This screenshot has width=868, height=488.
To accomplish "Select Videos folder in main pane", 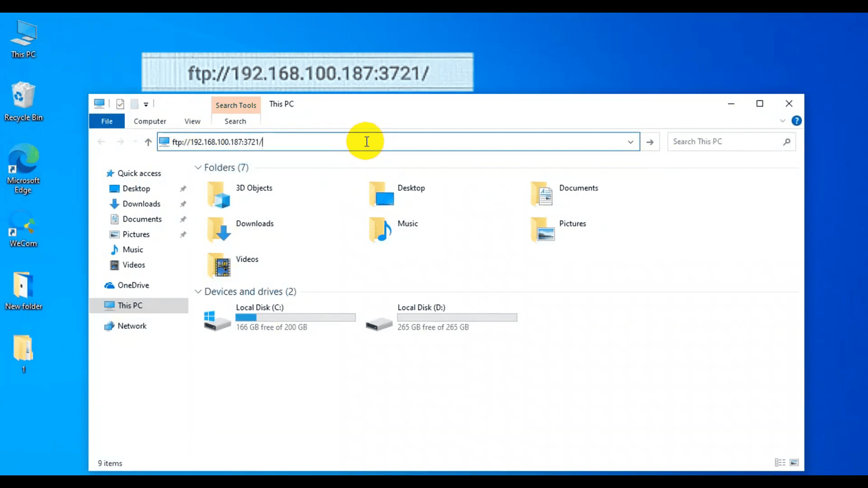I will tap(233, 265).
